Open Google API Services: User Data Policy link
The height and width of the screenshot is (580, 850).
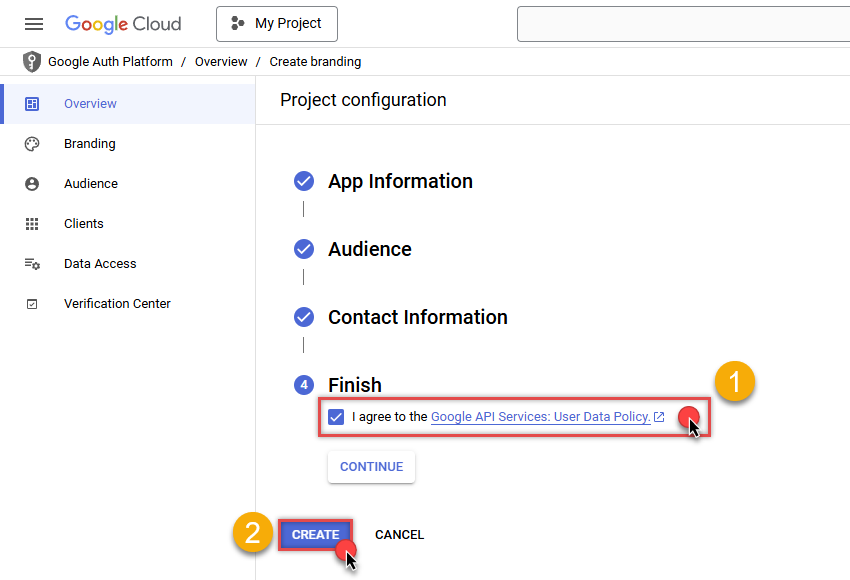click(x=540, y=417)
